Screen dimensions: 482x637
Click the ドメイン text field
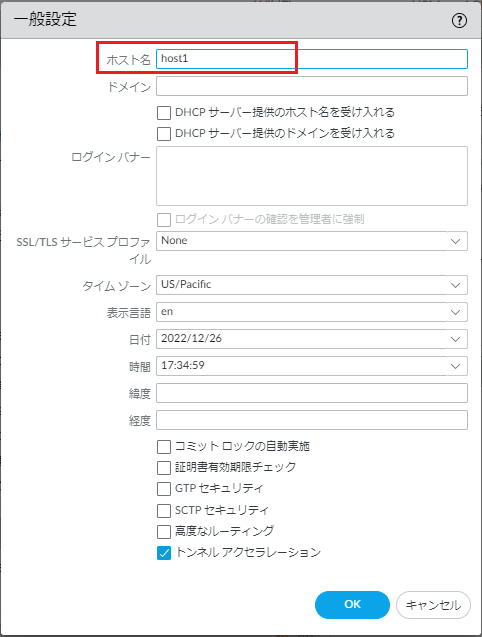pyautogui.click(x=312, y=86)
